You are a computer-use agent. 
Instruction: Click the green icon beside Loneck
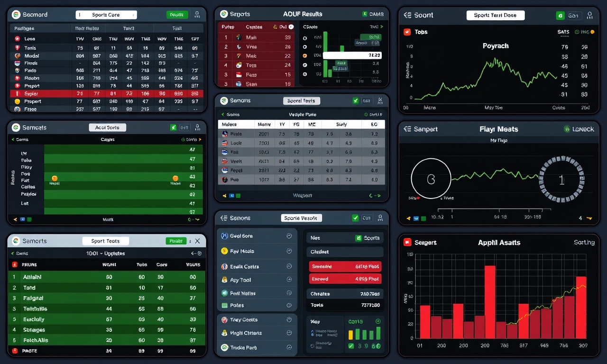[x=567, y=129]
